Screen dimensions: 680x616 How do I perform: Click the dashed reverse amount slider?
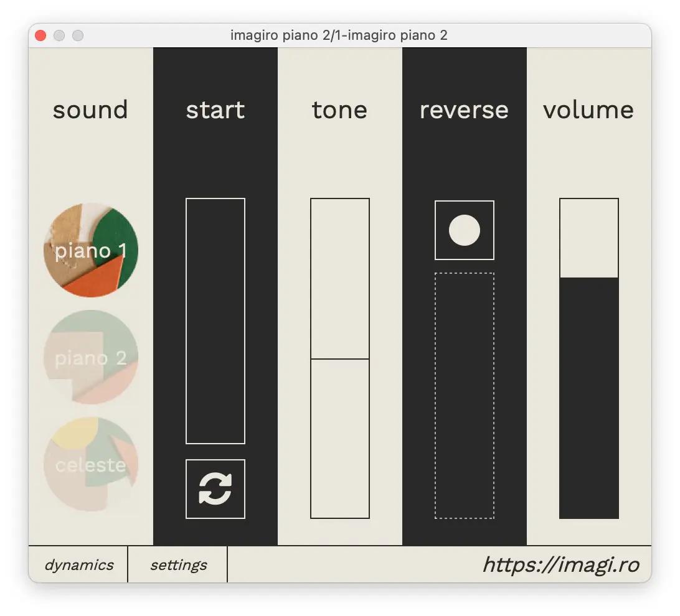[465, 396]
